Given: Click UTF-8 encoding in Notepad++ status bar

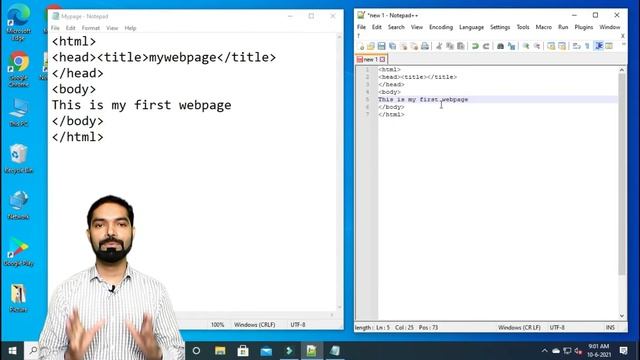Looking at the screenshot, I should (x=557, y=327).
